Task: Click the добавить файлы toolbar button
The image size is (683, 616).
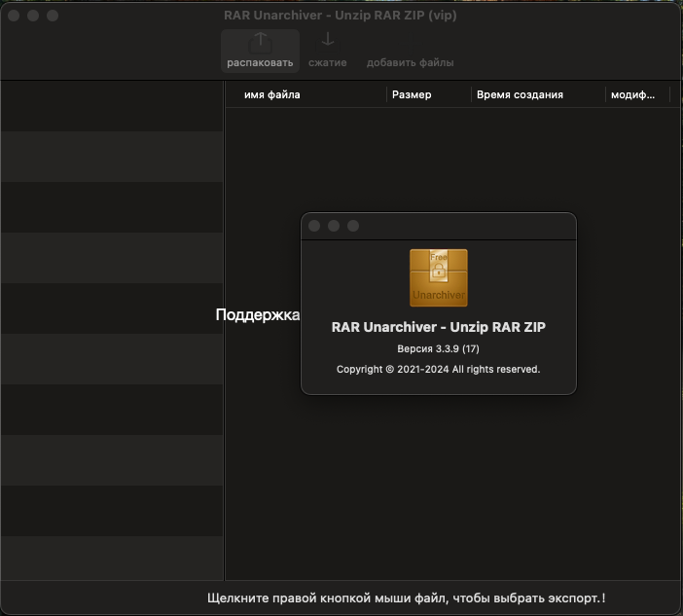Action: pos(410,51)
